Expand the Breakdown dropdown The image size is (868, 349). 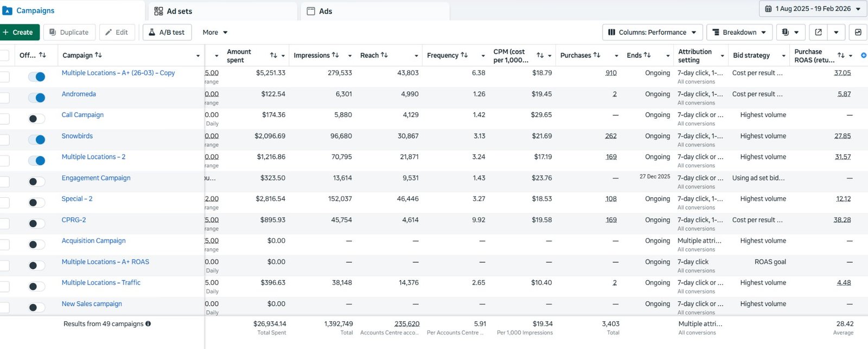739,33
